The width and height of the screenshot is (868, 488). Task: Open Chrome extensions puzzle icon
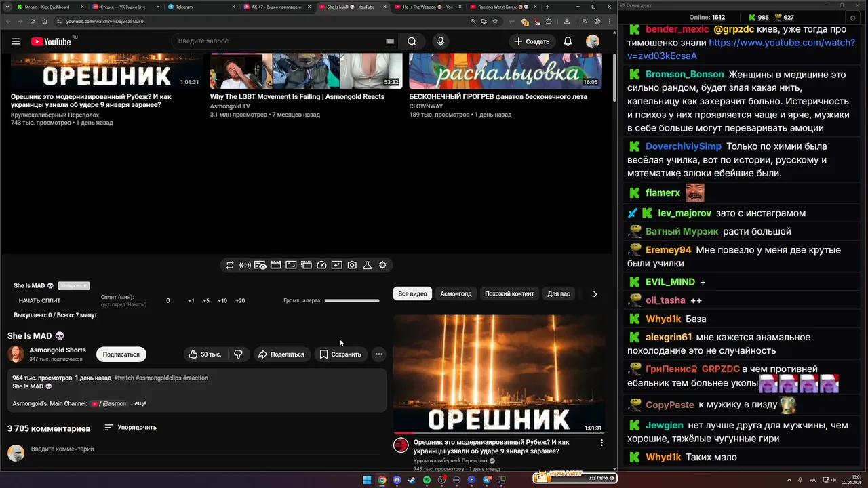[x=549, y=21]
